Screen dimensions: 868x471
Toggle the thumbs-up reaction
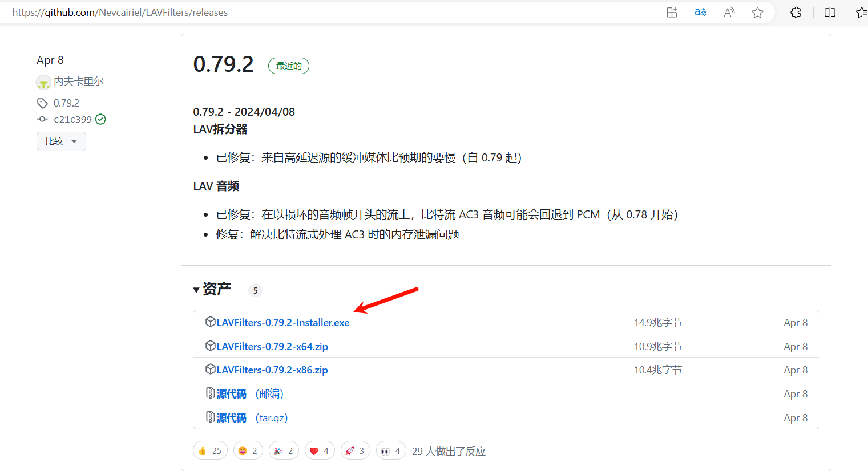coord(210,450)
